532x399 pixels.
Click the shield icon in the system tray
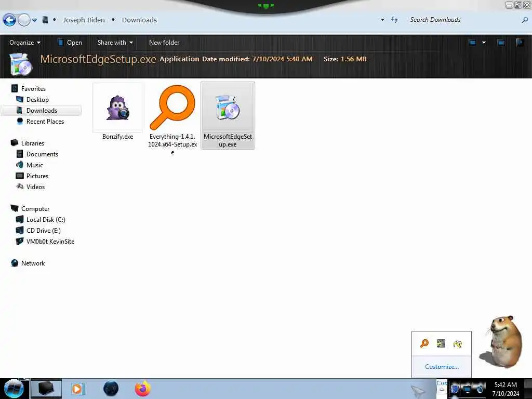click(x=455, y=389)
